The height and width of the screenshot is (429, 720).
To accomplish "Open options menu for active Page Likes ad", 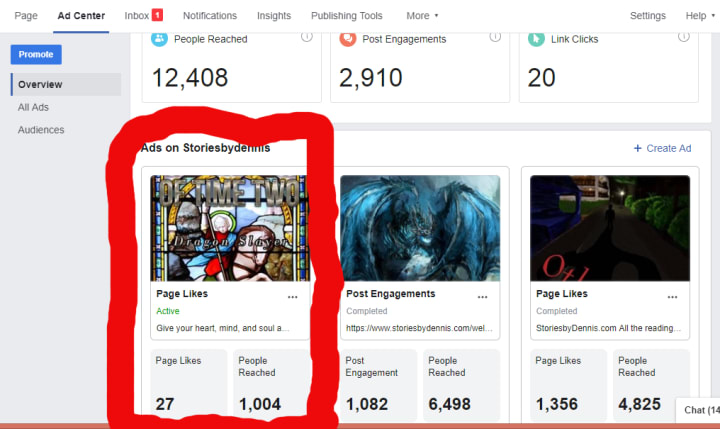I will click(x=292, y=297).
